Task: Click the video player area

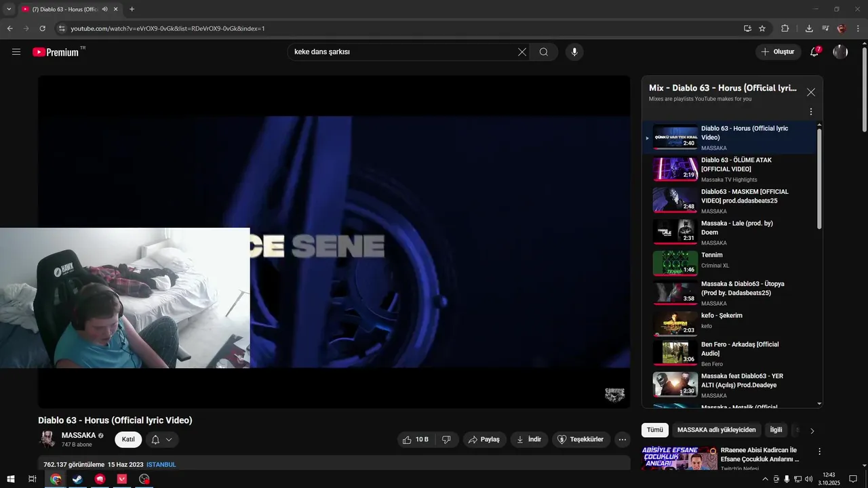Action: click(334, 242)
